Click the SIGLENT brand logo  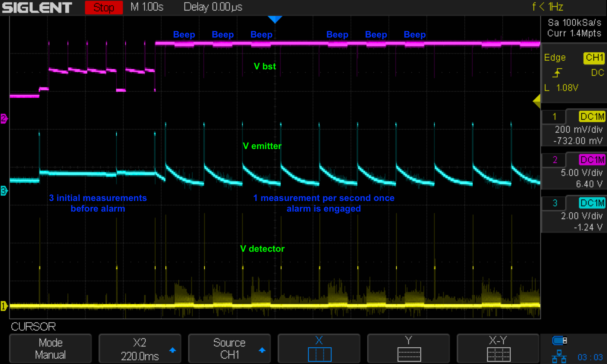[x=37, y=8]
